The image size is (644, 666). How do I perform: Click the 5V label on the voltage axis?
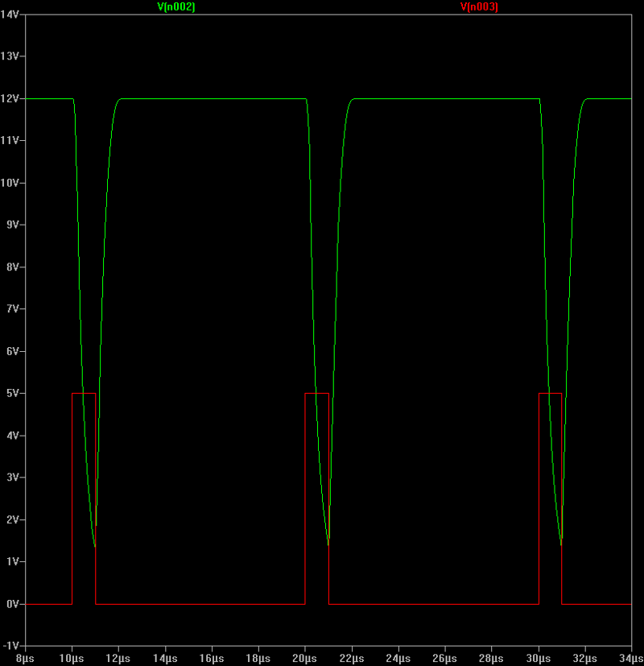pyautogui.click(x=13, y=393)
